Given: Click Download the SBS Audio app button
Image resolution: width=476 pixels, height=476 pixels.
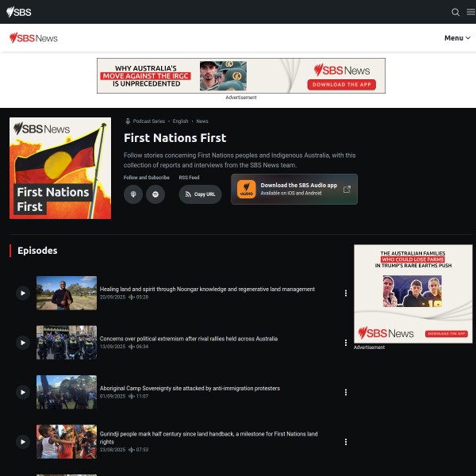Looking at the screenshot, I should click(x=294, y=190).
